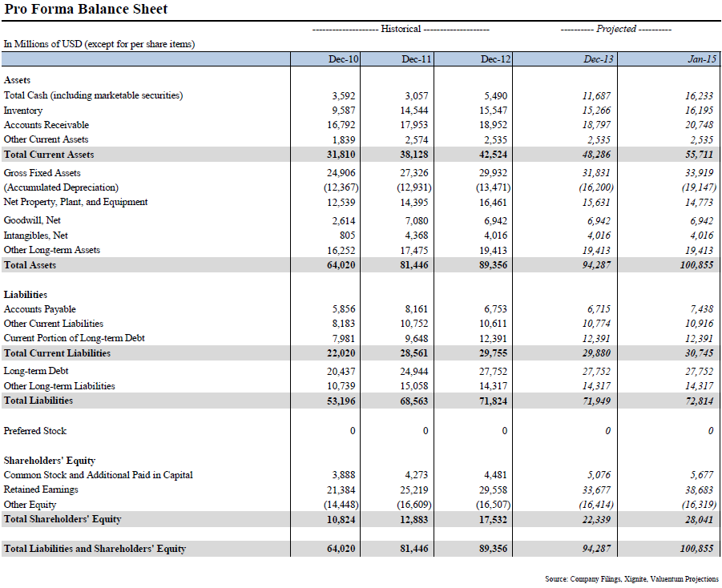Click the Historical section label

[x=400, y=28]
